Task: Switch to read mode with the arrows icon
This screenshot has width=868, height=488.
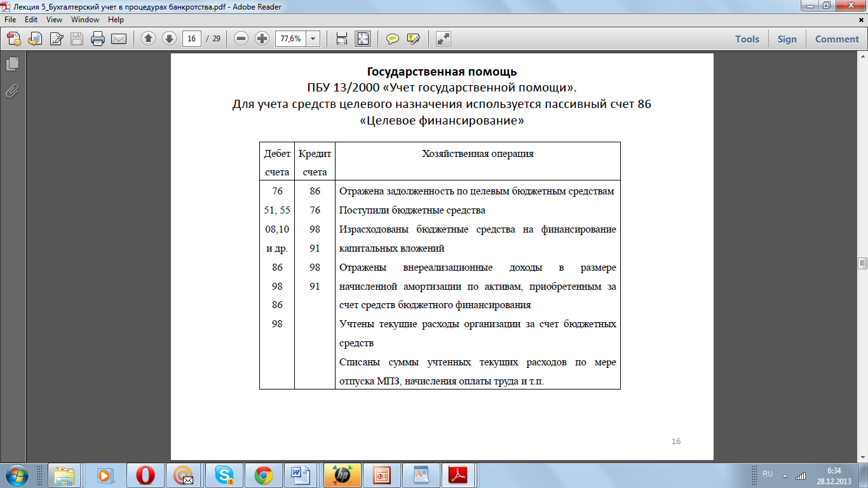Action: [444, 39]
